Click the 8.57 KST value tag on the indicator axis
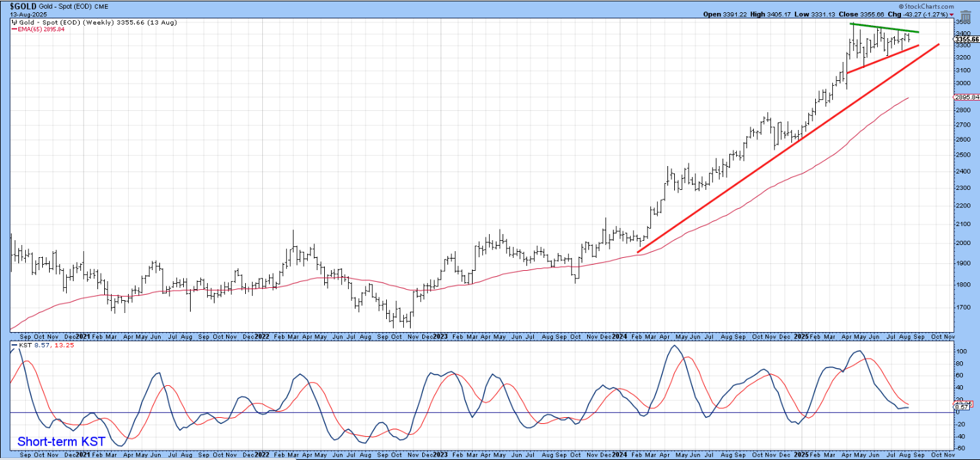 (961, 407)
